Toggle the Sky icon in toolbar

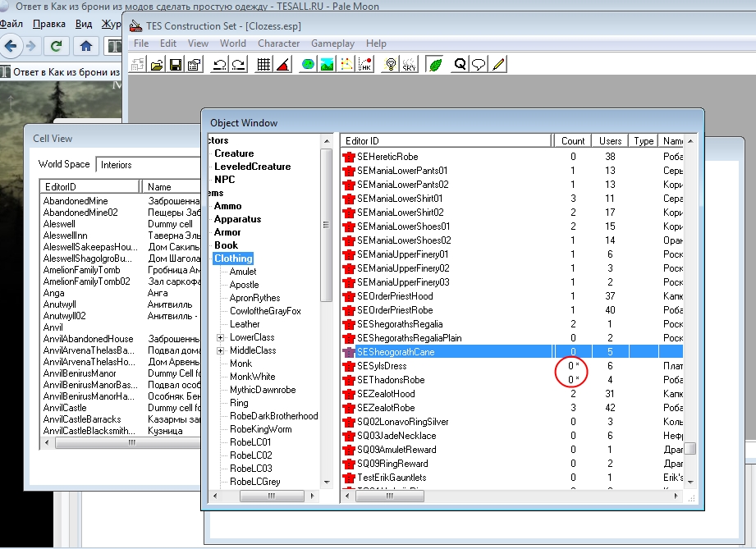pos(410,65)
